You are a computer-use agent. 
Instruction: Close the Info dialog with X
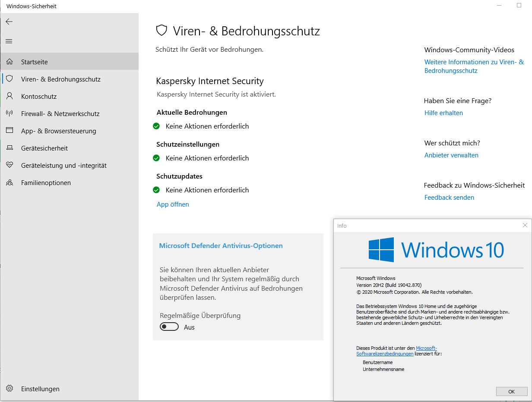525,225
